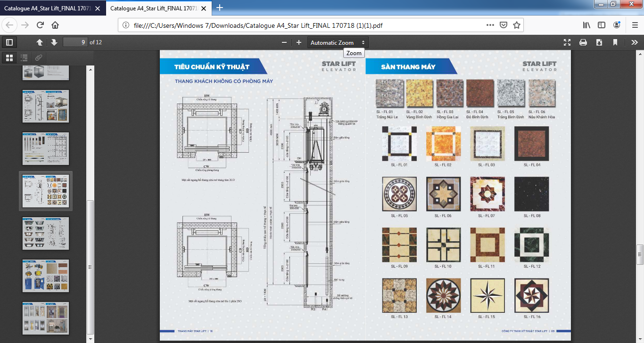The height and width of the screenshot is (343, 644).
Task: Go to next page arrow
Action: click(x=54, y=42)
